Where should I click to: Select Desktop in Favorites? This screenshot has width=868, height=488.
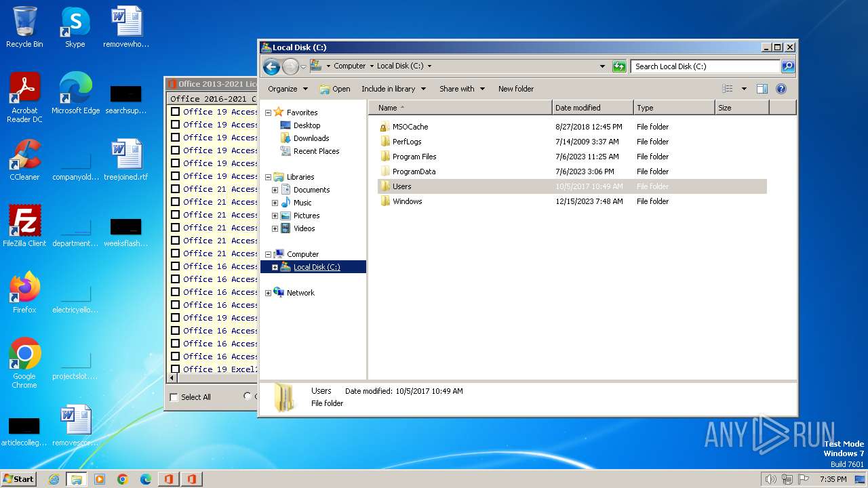pos(307,125)
